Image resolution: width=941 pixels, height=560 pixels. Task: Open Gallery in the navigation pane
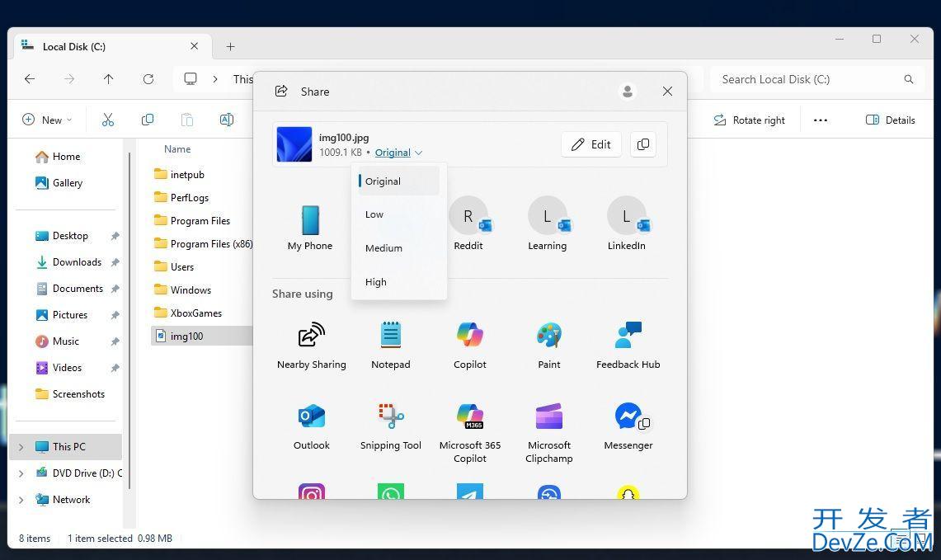pos(59,183)
